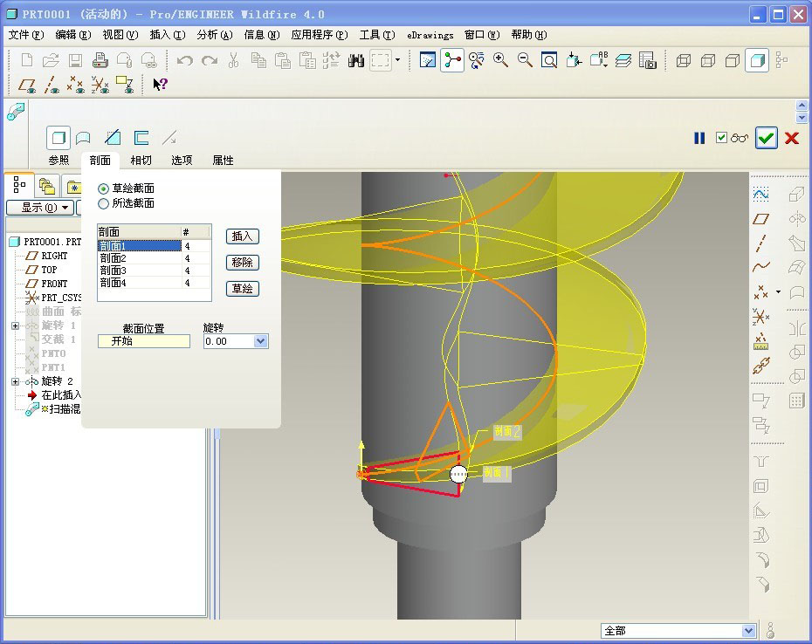Click the green checkmark to accept feature
812x644 pixels.
[766, 138]
